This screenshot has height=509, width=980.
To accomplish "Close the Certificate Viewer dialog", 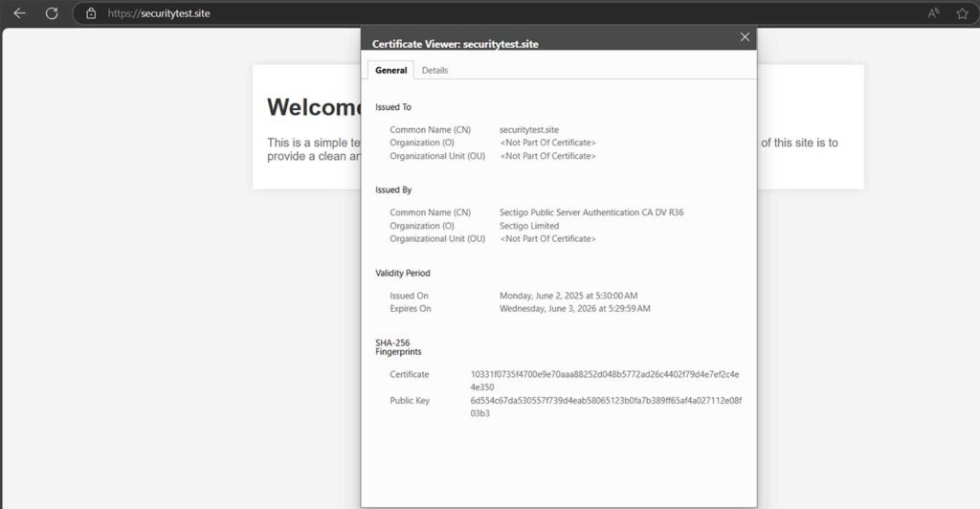I will [x=745, y=37].
